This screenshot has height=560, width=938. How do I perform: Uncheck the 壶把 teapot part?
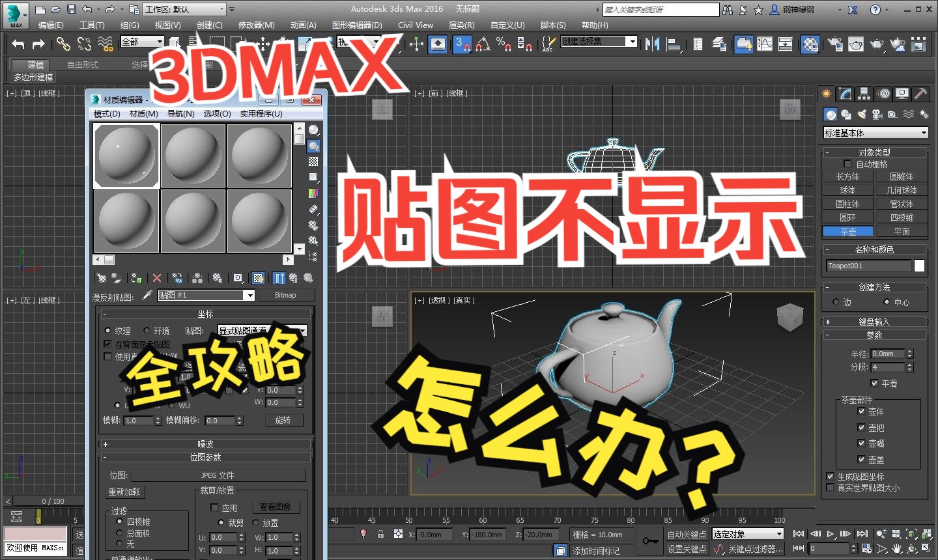(x=861, y=428)
